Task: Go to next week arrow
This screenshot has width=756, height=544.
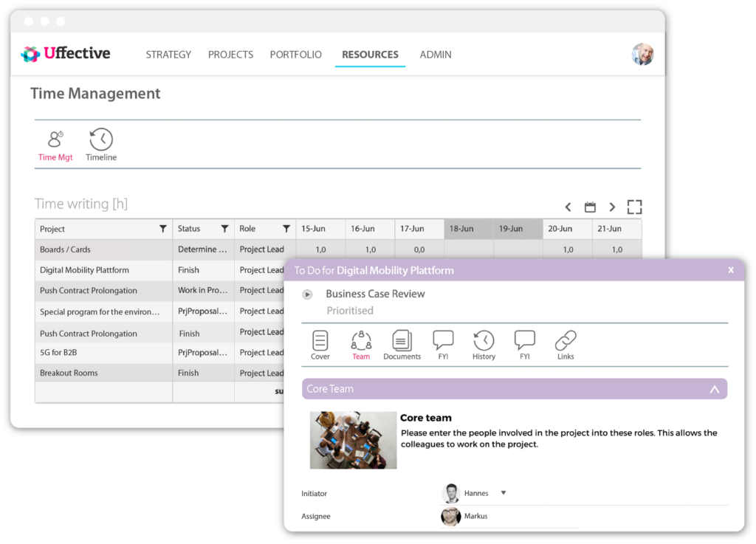Action: [612, 207]
